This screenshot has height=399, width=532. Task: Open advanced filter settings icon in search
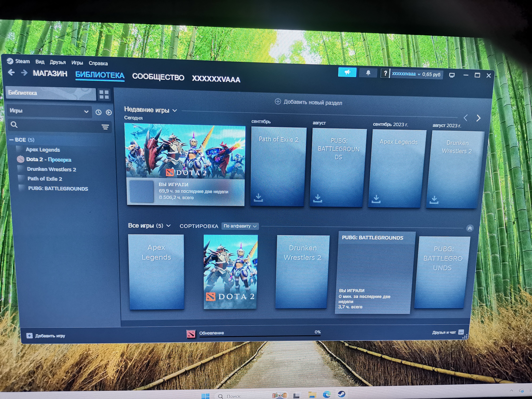(105, 127)
